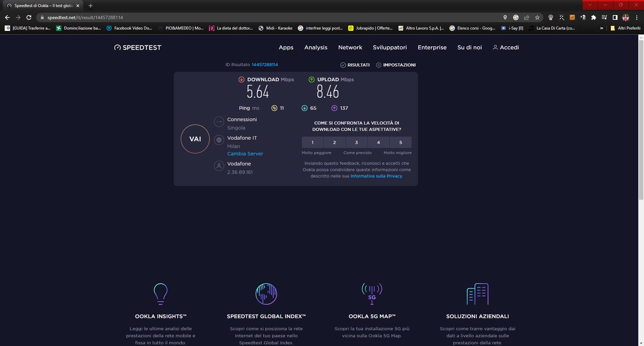This screenshot has width=644, height=346.
Task: Start test with VAI button
Action: [195, 139]
